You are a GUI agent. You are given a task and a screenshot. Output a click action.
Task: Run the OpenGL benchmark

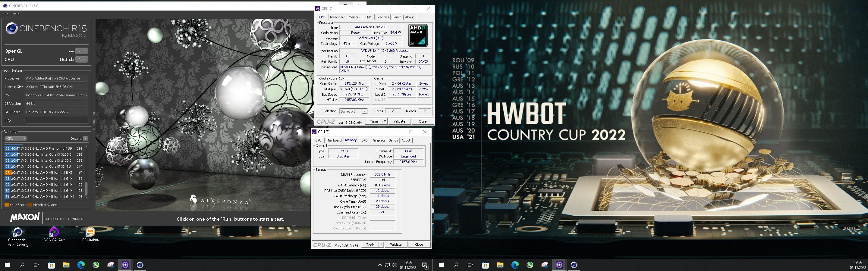click(x=82, y=51)
